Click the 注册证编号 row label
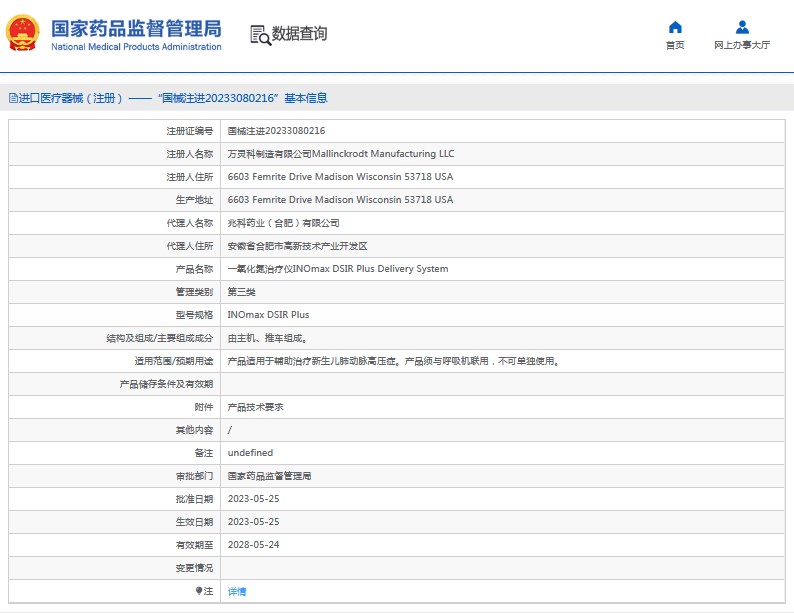 click(190, 131)
